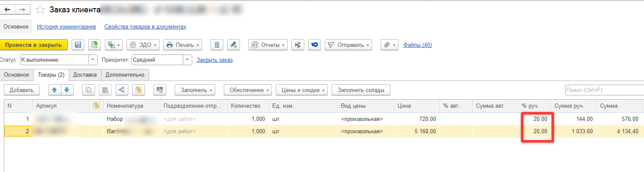Select the top Основное navigation section
This screenshot has height=172, width=644.
coord(16,26)
